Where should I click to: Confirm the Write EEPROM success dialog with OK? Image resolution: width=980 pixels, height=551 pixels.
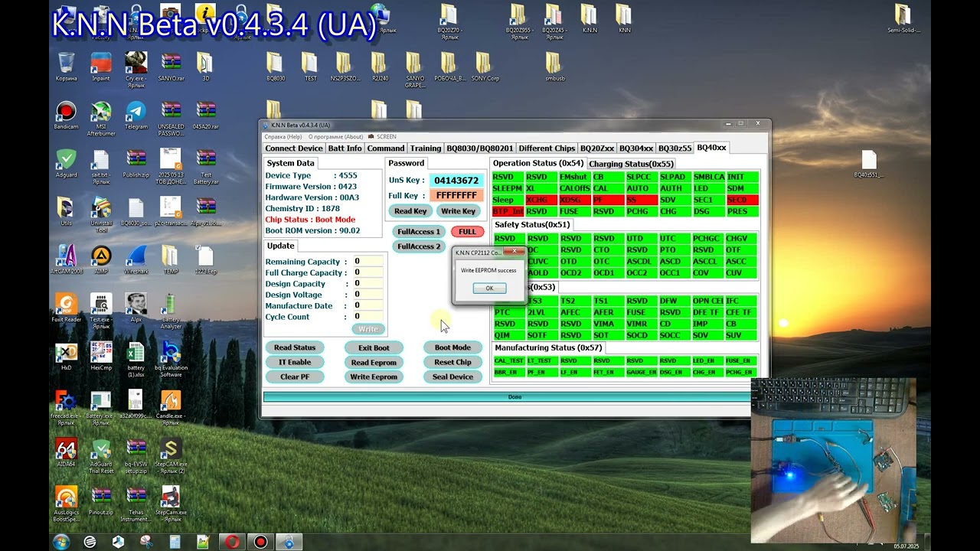coord(489,288)
